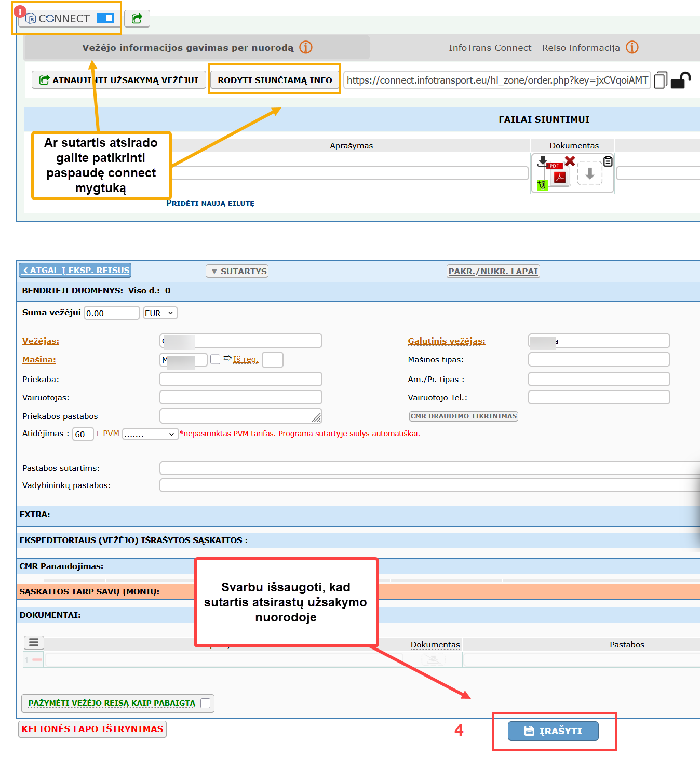Viewport: 700px width, 757px height.
Task: Expand the Sutartys dropdown
Action: point(237,271)
